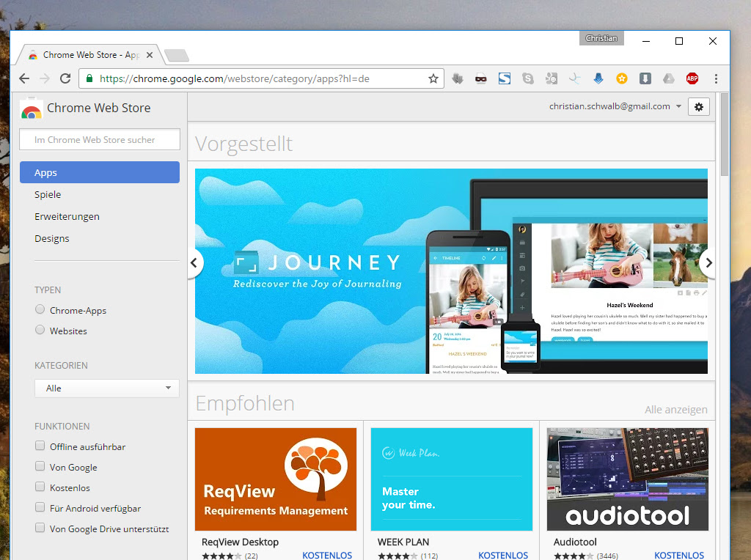Screen dimensions: 751x560
Task: Open the Spiele category
Action: (x=48, y=194)
